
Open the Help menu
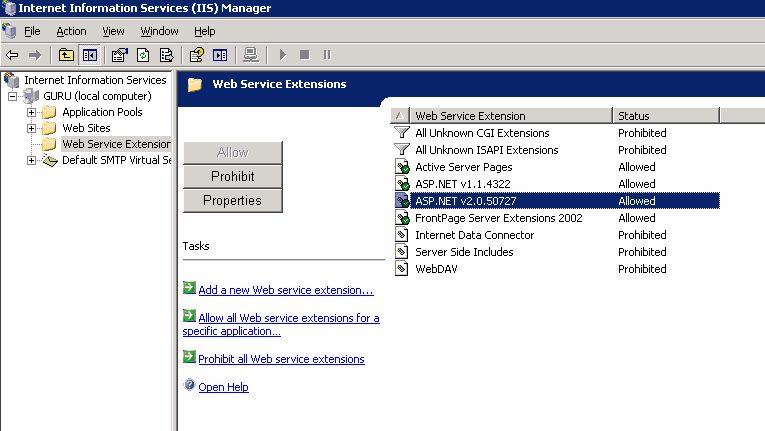click(204, 31)
